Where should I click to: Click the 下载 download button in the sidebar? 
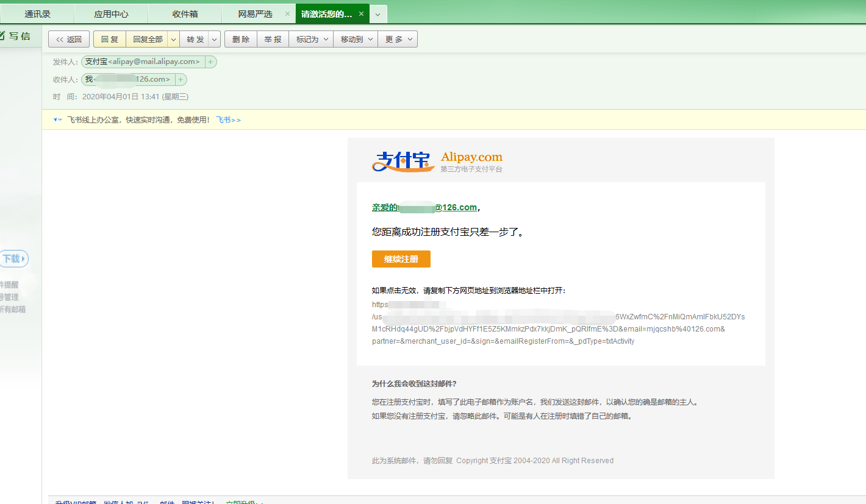point(14,259)
